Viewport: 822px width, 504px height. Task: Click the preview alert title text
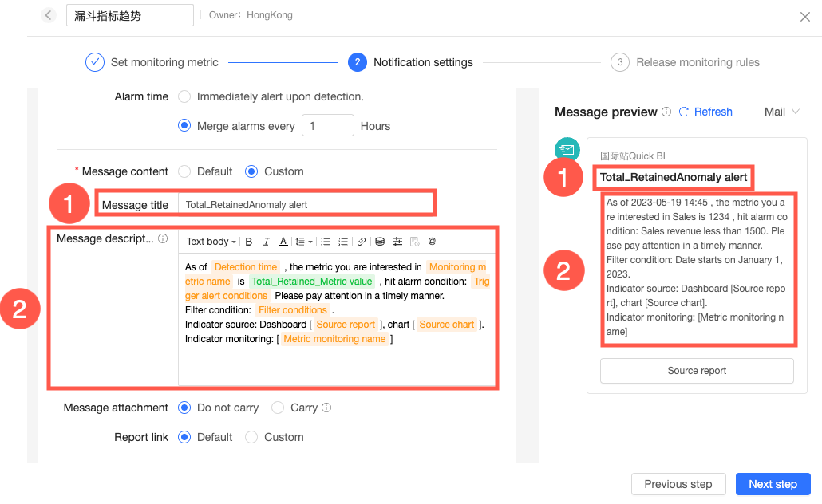[x=673, y=178]
